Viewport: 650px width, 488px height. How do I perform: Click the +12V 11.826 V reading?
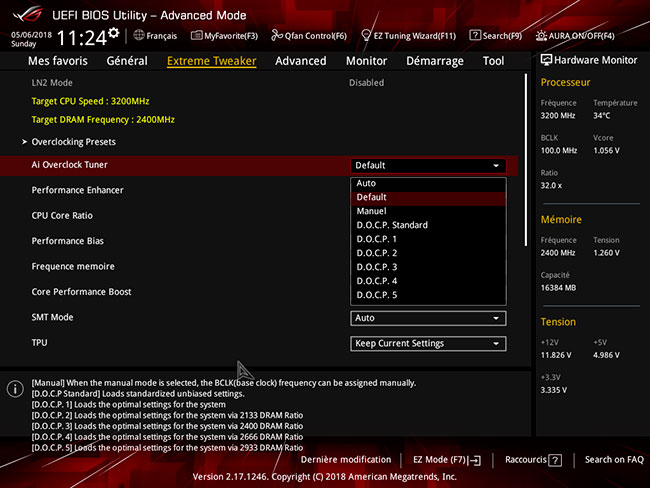(555, 355)
